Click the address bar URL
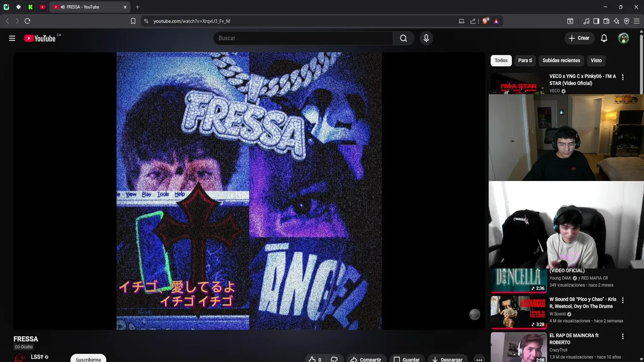This screenshot has height=362, width=644. click(192, 21)
